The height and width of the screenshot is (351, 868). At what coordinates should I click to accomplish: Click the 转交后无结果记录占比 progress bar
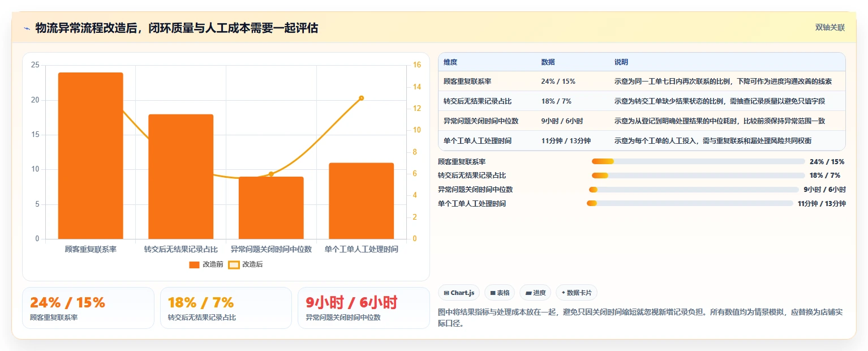click(698, 175)
